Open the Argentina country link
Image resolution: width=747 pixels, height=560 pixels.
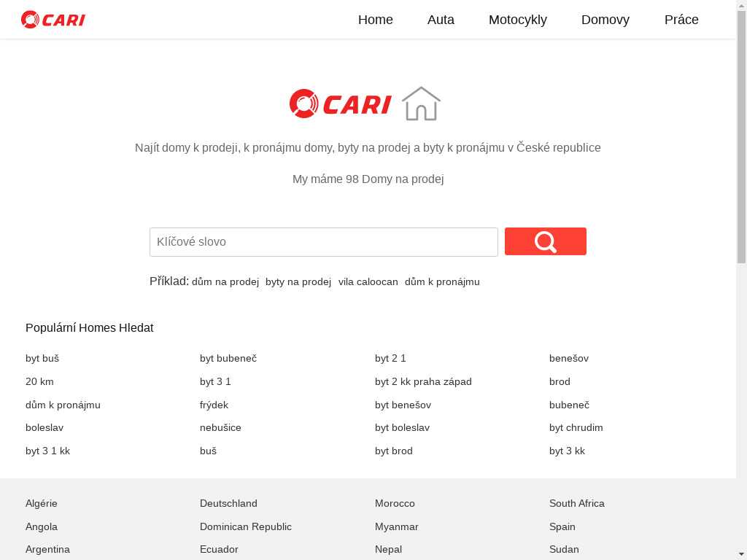click(x=47, y=549)
